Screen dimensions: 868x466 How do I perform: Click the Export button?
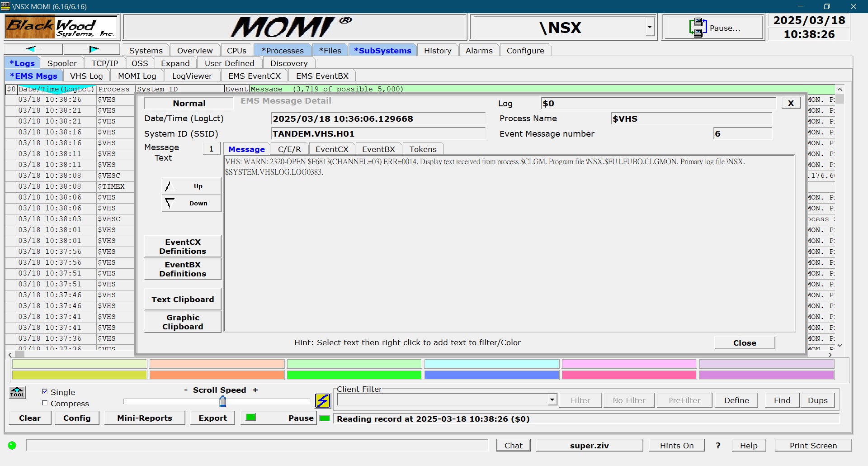tap(212, 418)
